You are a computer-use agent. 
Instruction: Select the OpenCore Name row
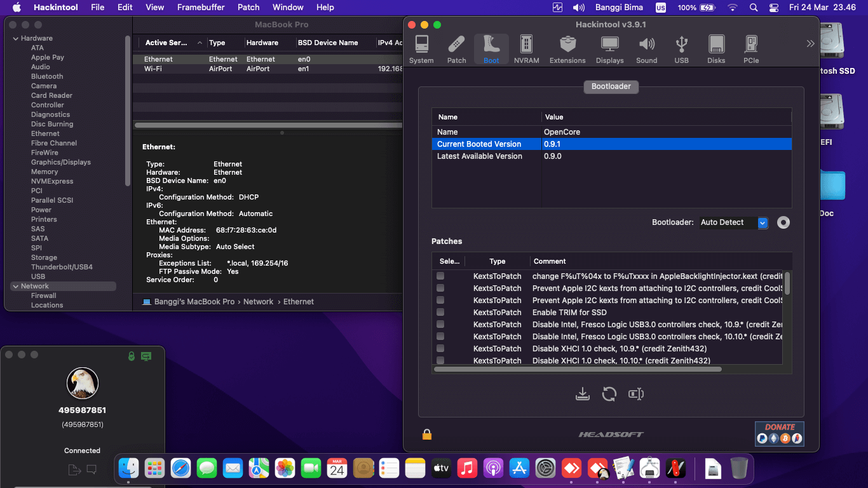point(612,132)
